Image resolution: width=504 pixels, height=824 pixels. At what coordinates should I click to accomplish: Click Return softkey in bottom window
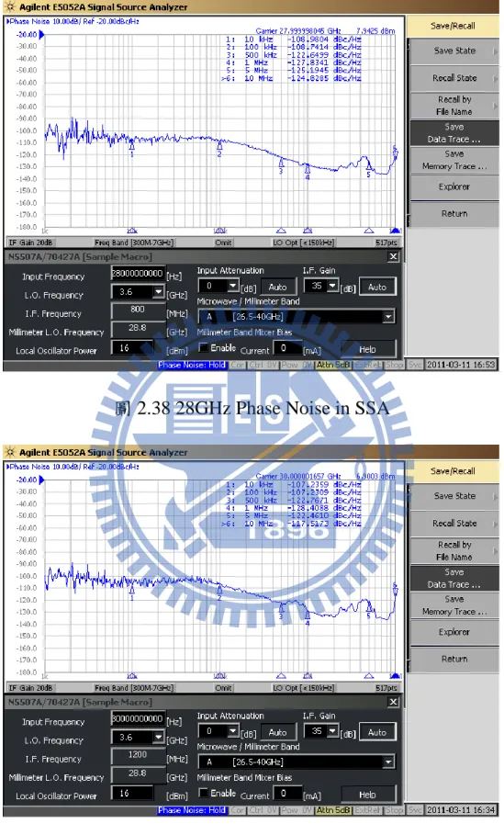[454, 659]
